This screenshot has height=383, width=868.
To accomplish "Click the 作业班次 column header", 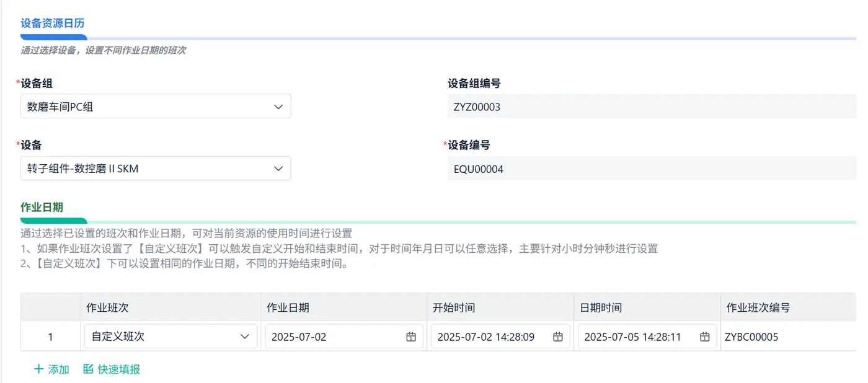I will pos(107,307).
